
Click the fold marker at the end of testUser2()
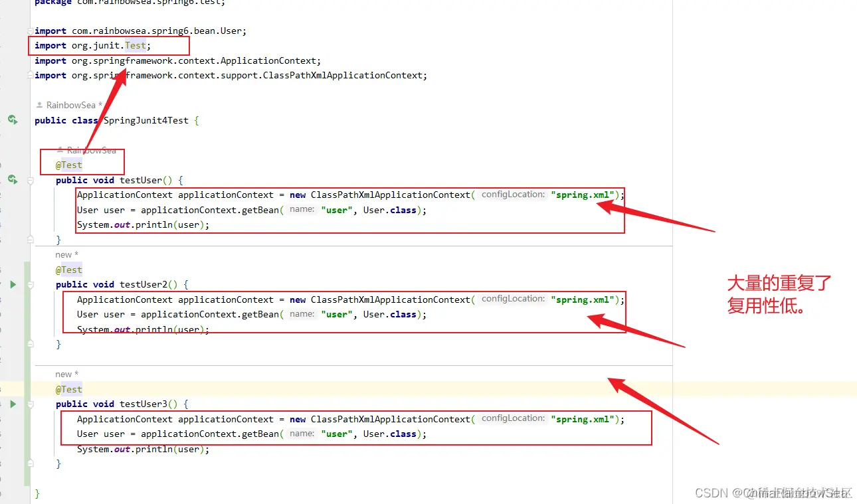point(31,344)
